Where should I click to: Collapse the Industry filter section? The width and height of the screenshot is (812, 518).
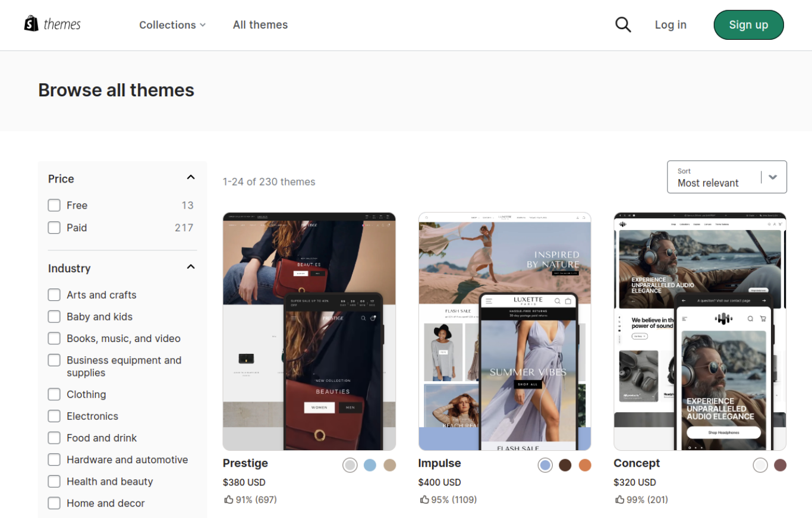tap(190, 267)
